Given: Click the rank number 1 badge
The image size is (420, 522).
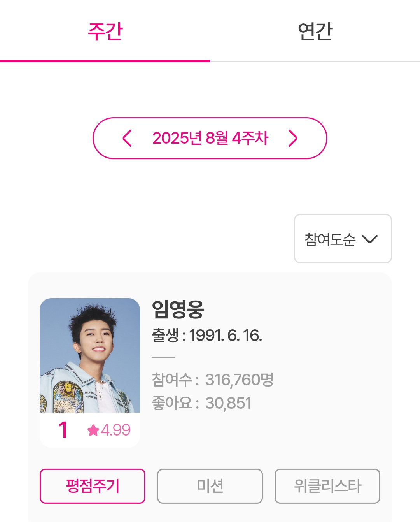Looking at the screenshot, I should (x=63, y=430).
